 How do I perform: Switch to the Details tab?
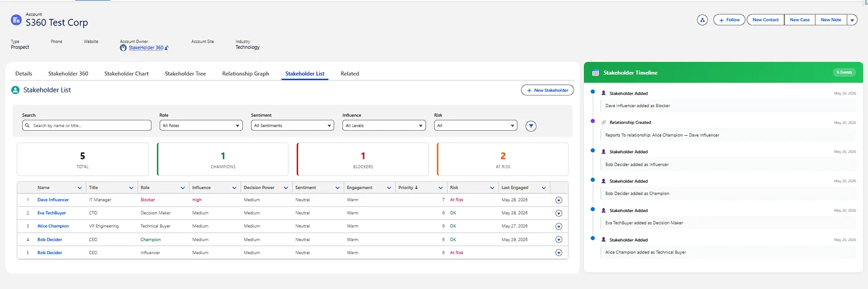click(24, 73)
